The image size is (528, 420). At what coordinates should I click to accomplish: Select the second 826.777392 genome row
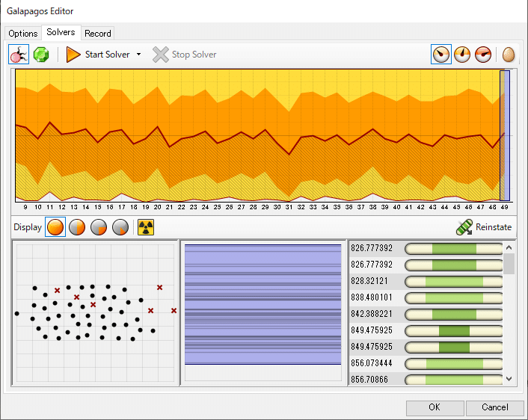tap(426, 265)
